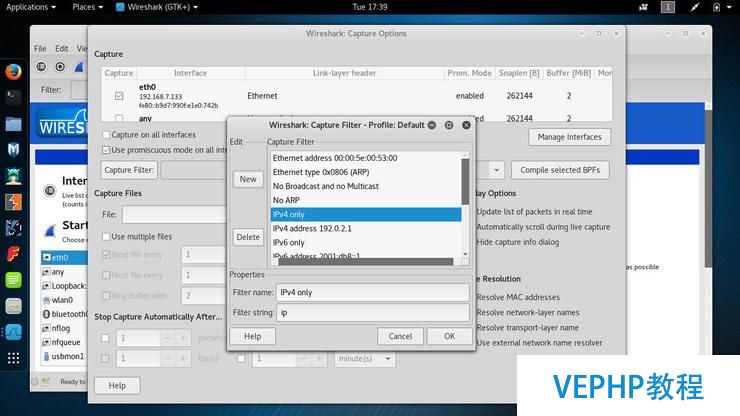Enable Capture on all interfaces

click(x=106, y=135)
